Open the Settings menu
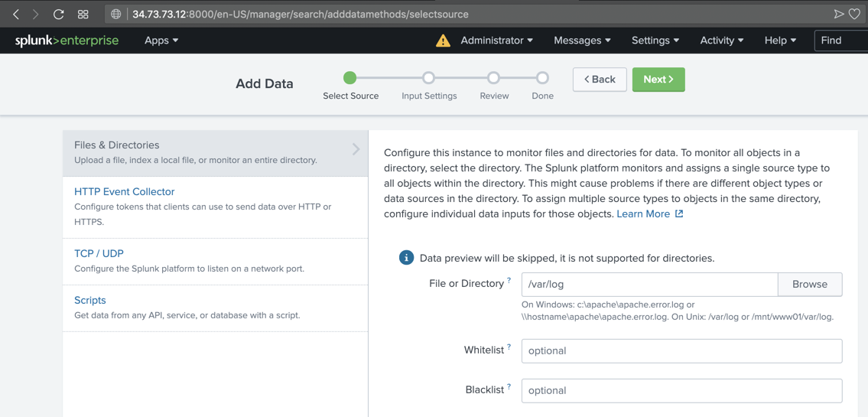 point(655,41)
